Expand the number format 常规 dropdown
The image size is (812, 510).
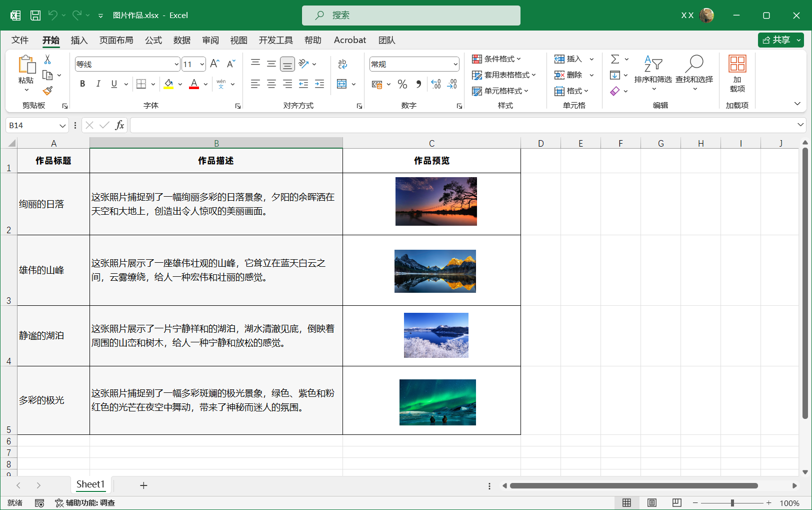[x=455, y=64]
